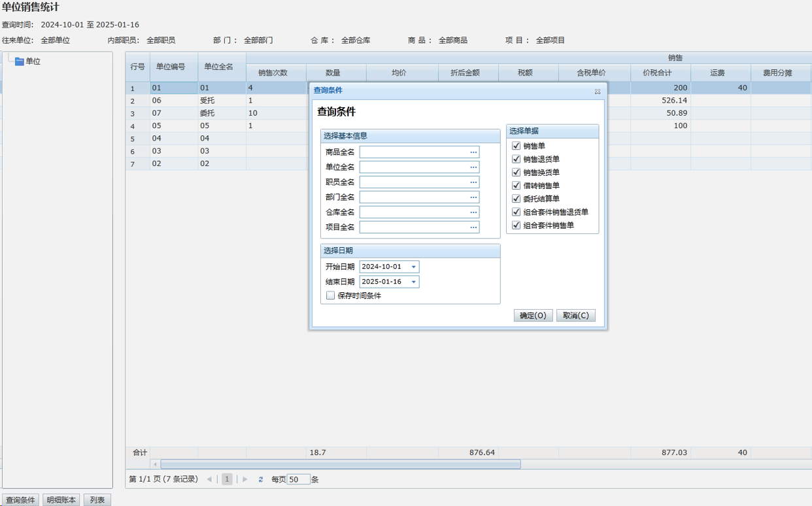Click the 每页 records-per-page input field
This screenshot has width=812, height=506.
point(298,479)
